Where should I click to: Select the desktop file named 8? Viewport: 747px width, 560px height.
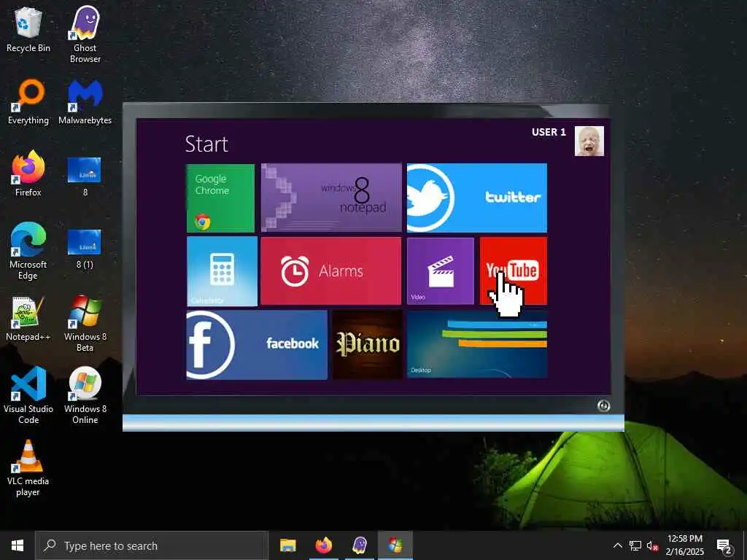pos(85,176)
